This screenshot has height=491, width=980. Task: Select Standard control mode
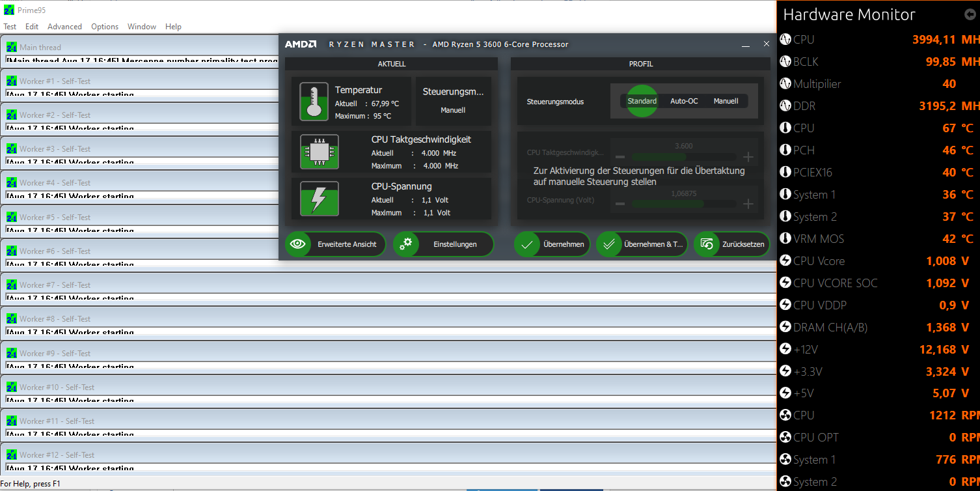pyautogui.click(x=642, y=101)
